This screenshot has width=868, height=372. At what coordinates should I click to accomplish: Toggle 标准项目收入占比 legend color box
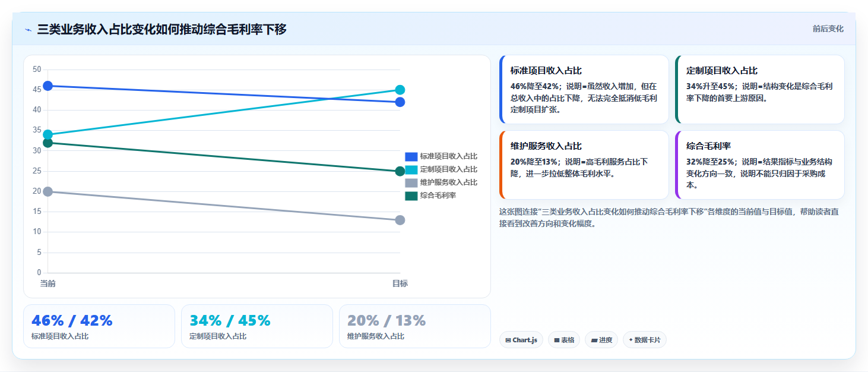tap(411, 156)
